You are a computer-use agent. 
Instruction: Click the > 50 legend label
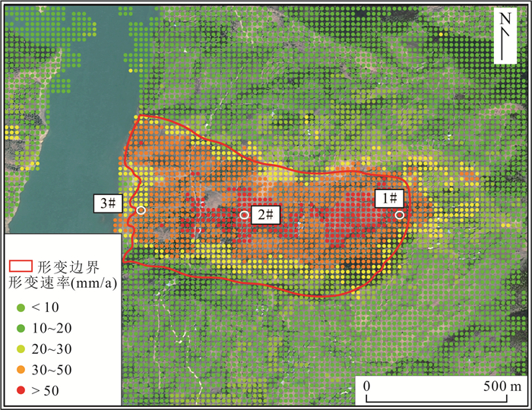[x=45, y=391]
